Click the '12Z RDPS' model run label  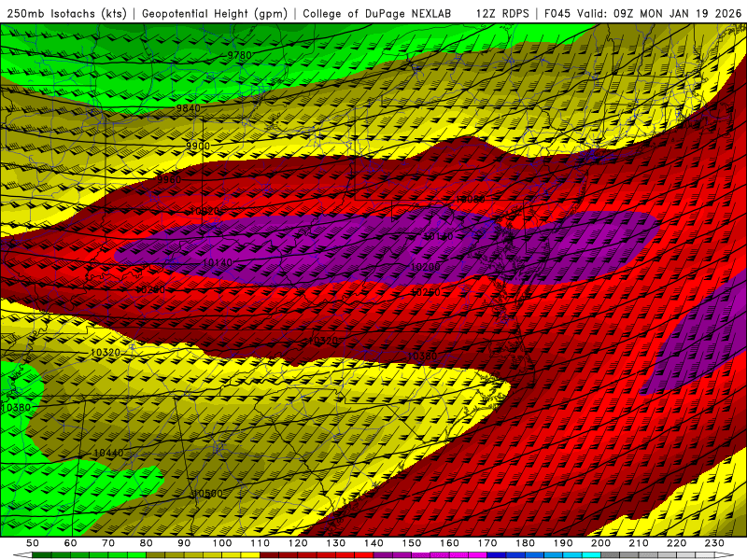point(502,14)
